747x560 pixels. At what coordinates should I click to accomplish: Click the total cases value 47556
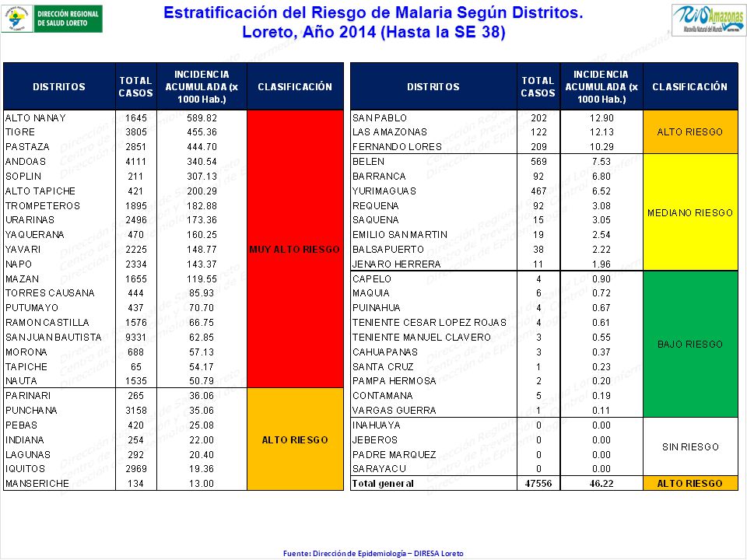click(538, 483)
